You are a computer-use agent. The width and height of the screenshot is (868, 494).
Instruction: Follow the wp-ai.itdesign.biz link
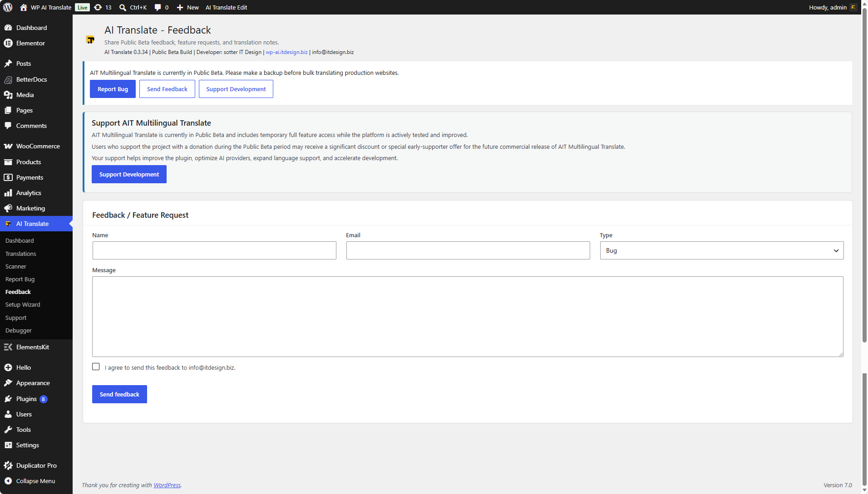click(x=286, y=52)
